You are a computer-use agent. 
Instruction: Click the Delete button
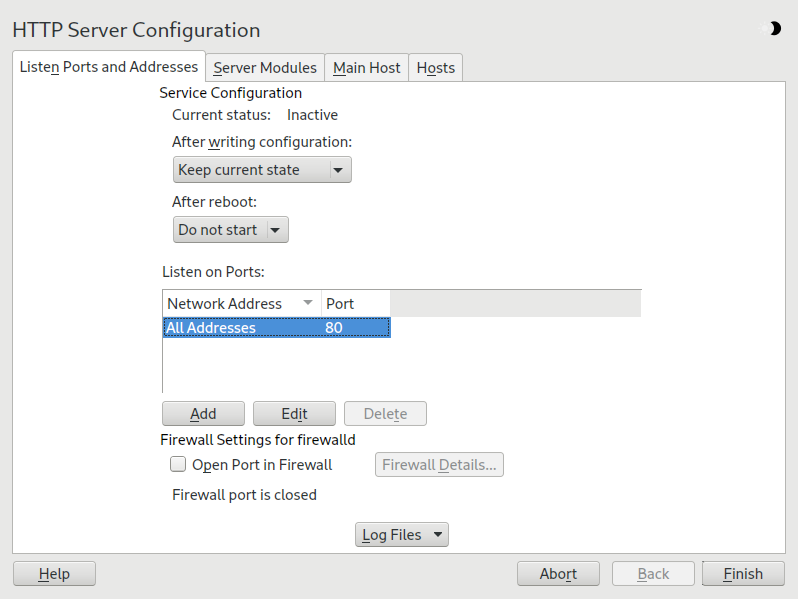click(x=385, y=414)
